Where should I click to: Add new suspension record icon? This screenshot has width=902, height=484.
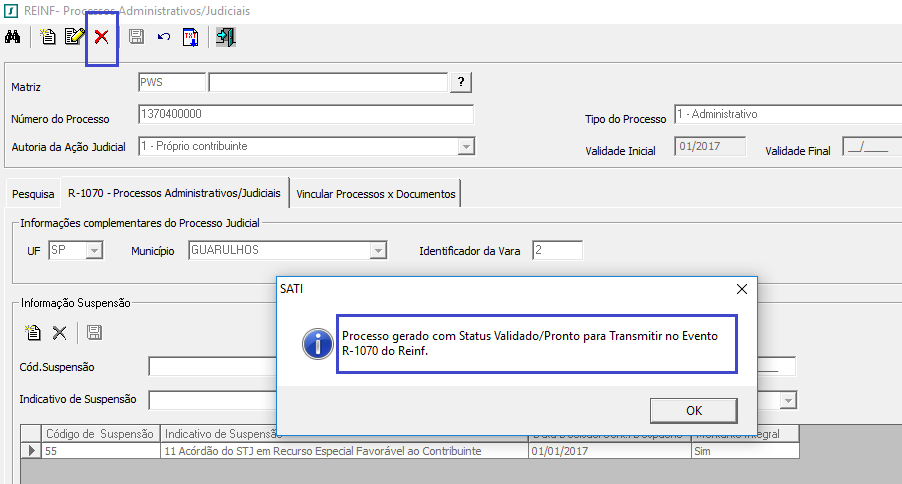33,332
